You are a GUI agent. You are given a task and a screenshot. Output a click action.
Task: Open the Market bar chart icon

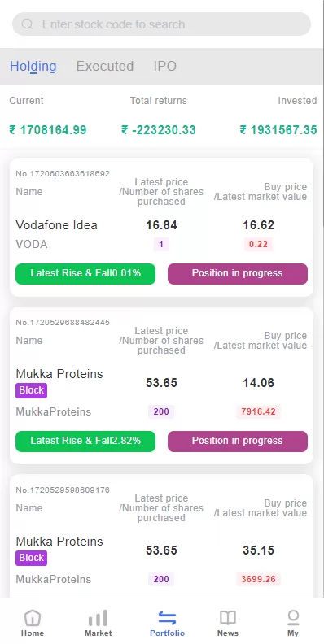(x=98, y=618)
